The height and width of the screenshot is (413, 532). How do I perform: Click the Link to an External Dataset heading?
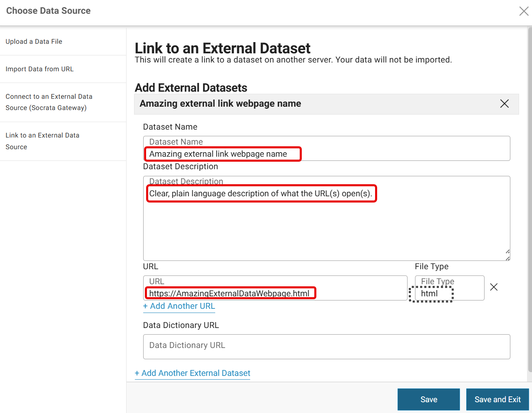[223, 48]
